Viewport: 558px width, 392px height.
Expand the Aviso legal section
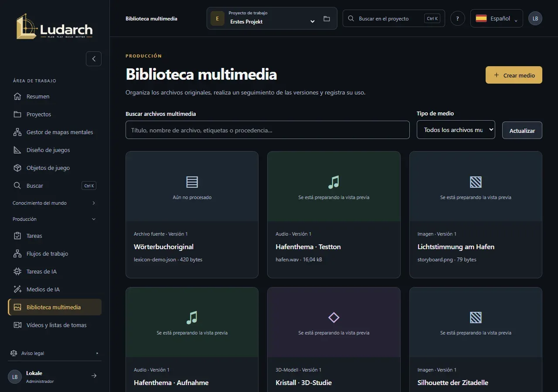coord(54,353)
